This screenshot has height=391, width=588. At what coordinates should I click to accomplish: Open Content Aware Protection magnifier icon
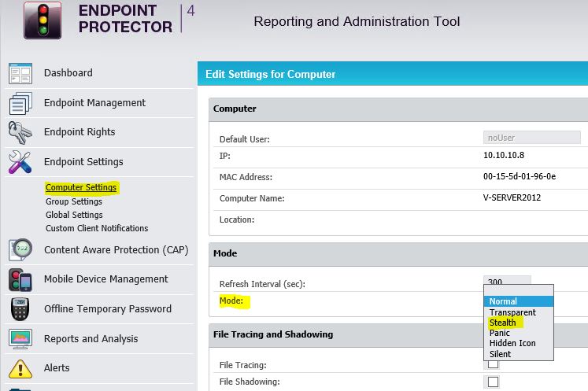click(20, 250)
